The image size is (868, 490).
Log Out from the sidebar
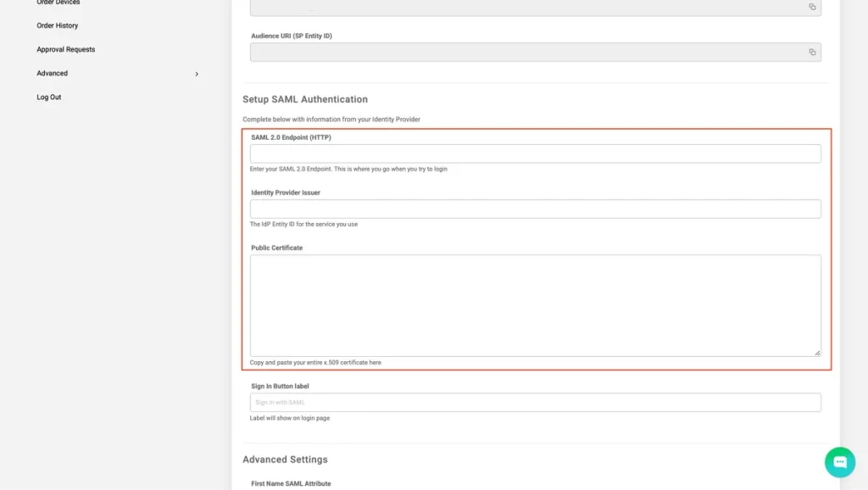pyautogui.click(x=48, y=97)
